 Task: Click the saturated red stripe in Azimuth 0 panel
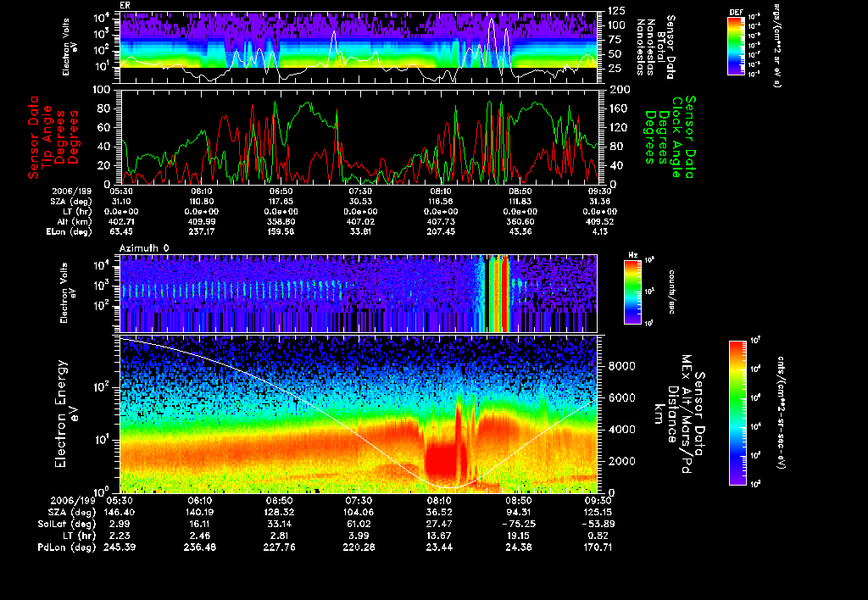click(505, 294)
